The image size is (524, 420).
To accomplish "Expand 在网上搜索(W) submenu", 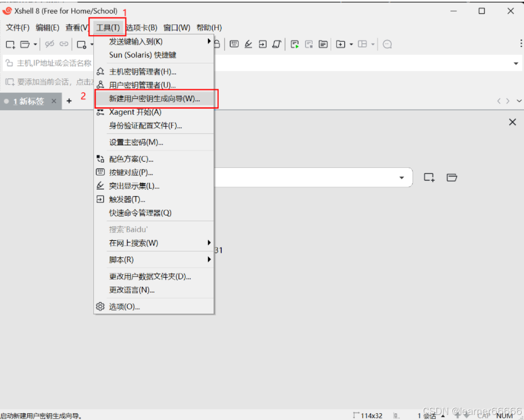I will pos(154,243).
